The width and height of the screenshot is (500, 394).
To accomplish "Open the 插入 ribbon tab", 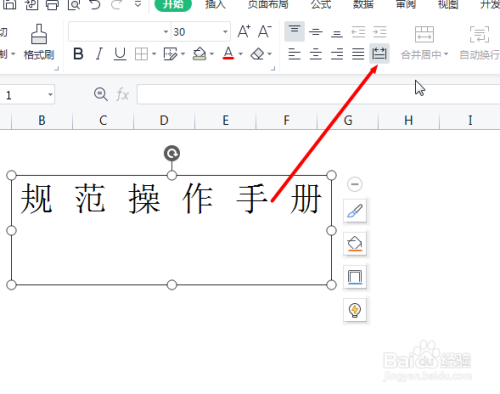I will [x=215, y=4].
